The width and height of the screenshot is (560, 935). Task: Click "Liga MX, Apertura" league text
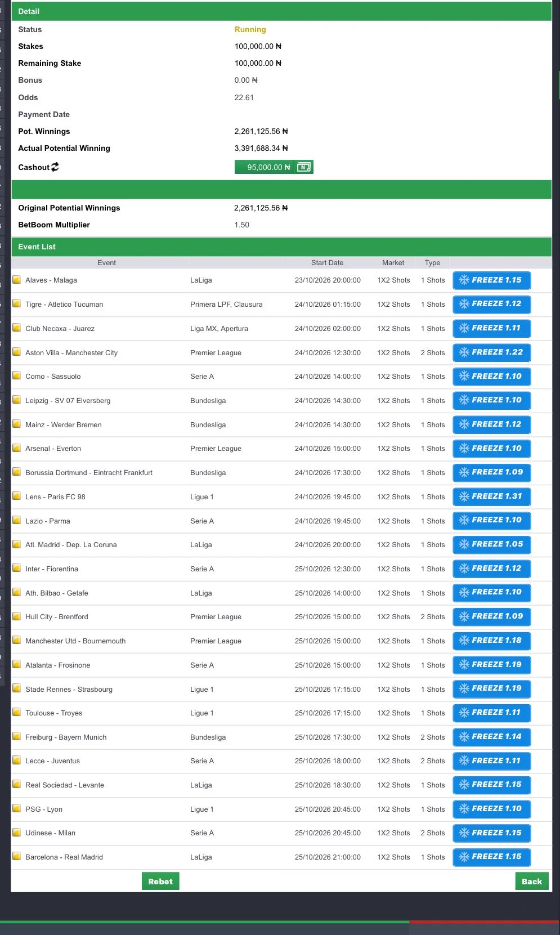219,329
